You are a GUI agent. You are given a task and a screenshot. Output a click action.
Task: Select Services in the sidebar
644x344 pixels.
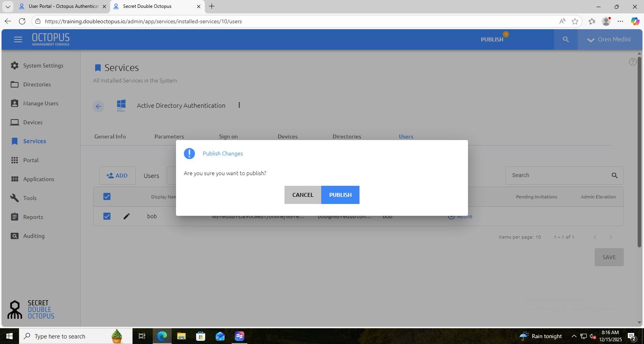(34, 141)
